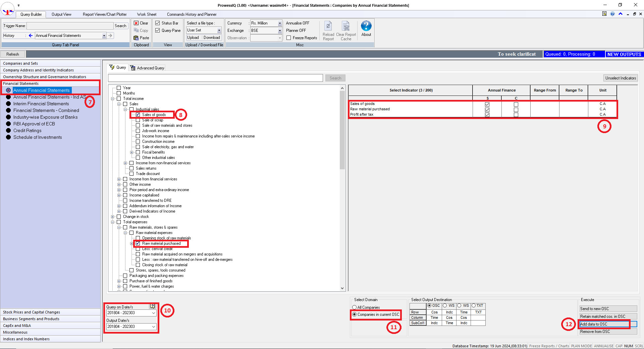Click the Reload Report icon

tap(328, 26)
